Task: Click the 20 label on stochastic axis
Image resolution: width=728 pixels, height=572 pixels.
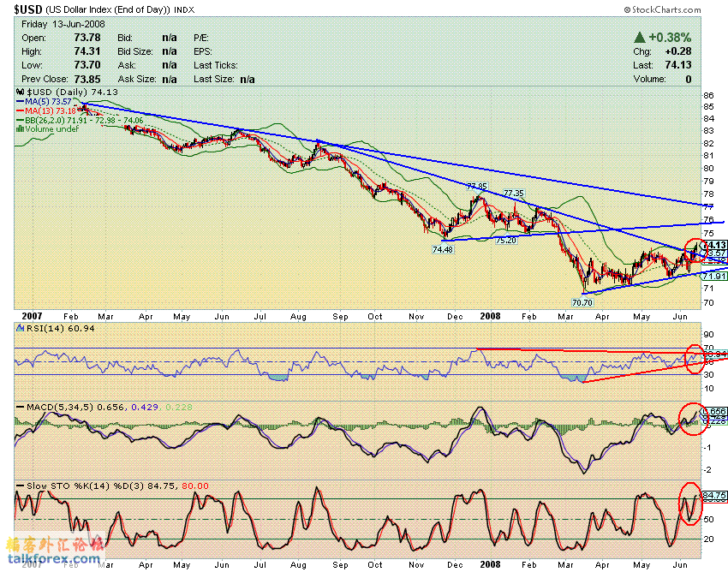Action: point(708,539)
